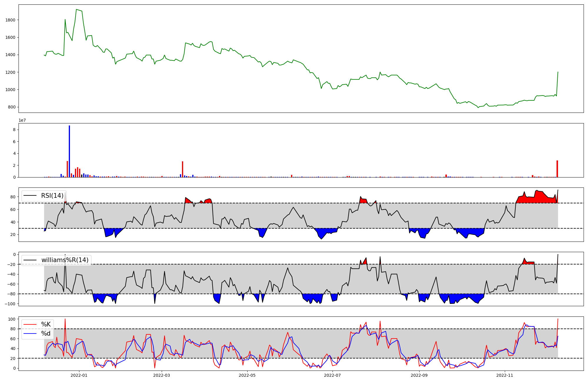The height and width of the screenshot is (382, 588).
Task: Click the rightmost tall red volume bar
Action: pos(557,169)
